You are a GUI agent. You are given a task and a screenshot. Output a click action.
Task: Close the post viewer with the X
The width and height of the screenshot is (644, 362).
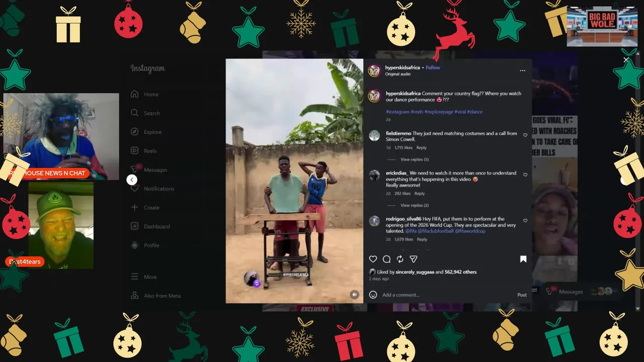click(x=626, y=60)
